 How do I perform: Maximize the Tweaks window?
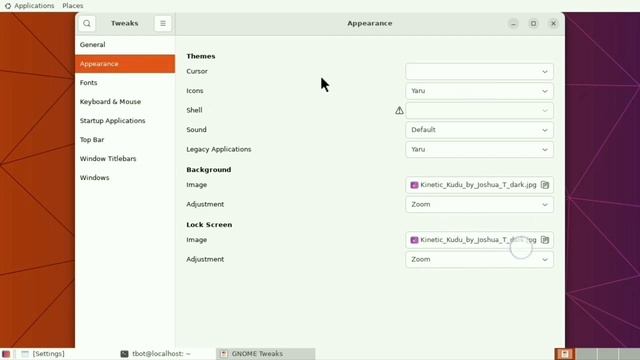coord(533,24)
